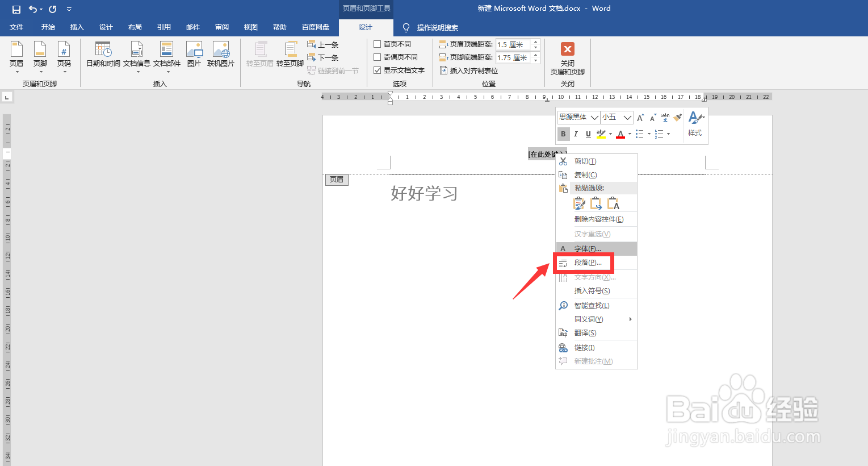Save the document with the floppy disk icon
The image size is (868, 466).
[16, 9]
